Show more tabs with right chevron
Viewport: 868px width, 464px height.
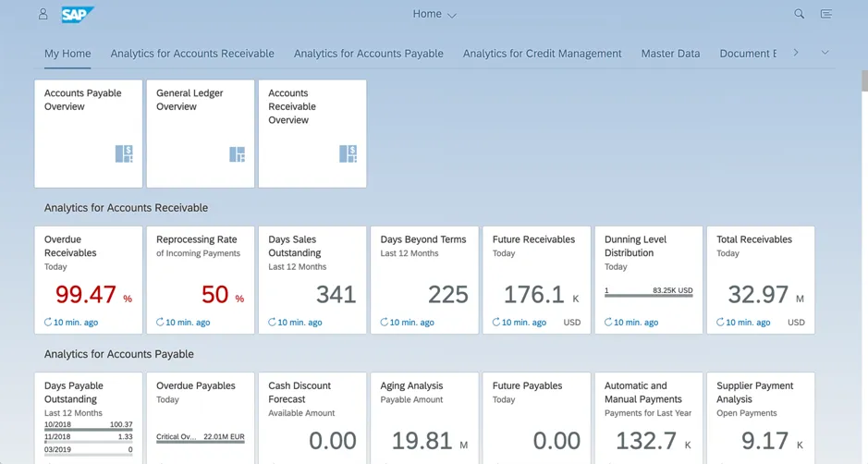tap(796, 53)
